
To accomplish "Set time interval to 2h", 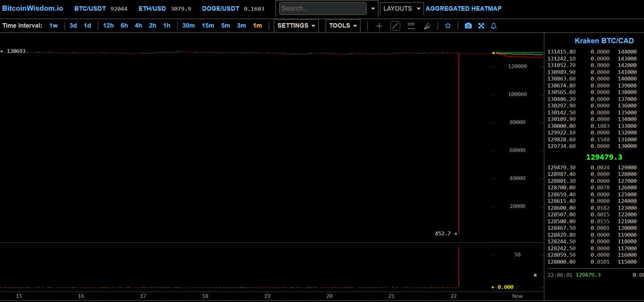I will pos(152,26).
